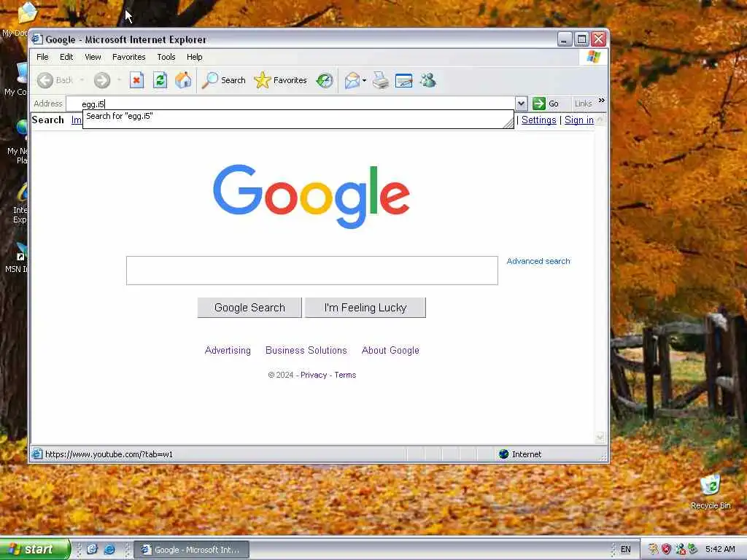Open the Back history dropdown arrow
The width and height of the screenshot is (747, 560).
pos(82,80)
